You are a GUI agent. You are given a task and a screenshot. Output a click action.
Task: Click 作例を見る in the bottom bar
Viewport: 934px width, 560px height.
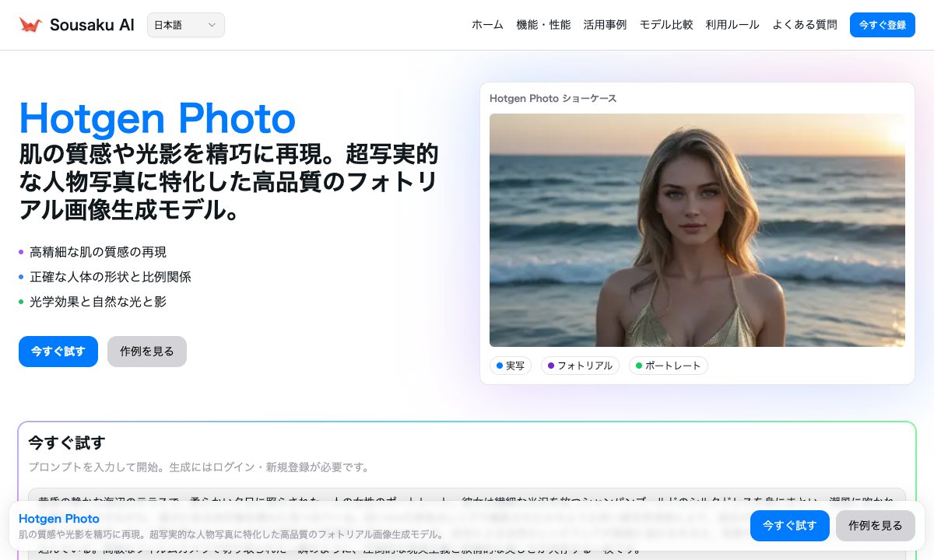coord(875,526)
